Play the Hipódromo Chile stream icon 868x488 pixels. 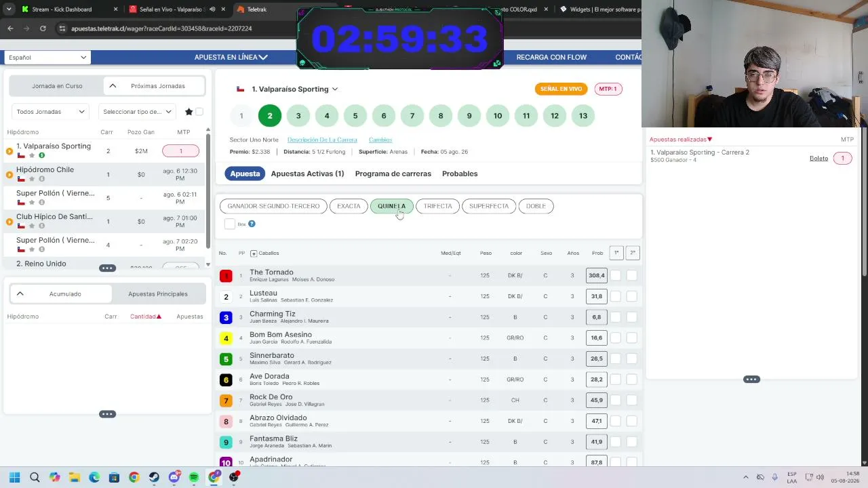point(9,175)
